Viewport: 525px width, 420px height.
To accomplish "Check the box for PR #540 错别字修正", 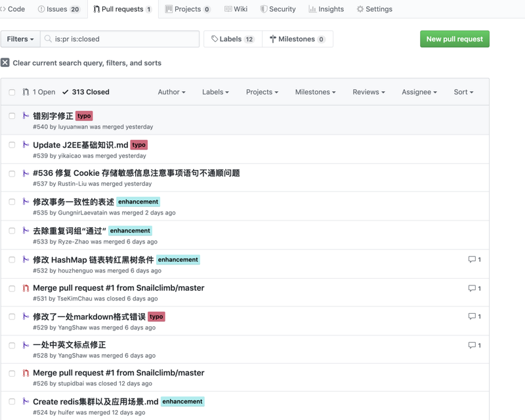I will pyautogui.click(x=12, y=116).
